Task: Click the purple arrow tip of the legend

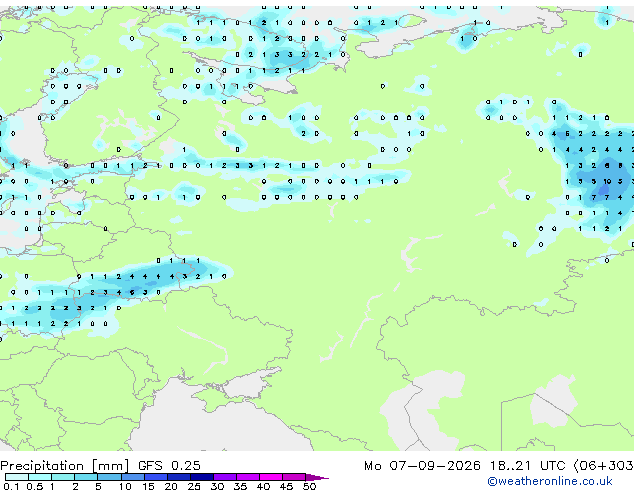Action: (x=317, y=477)
